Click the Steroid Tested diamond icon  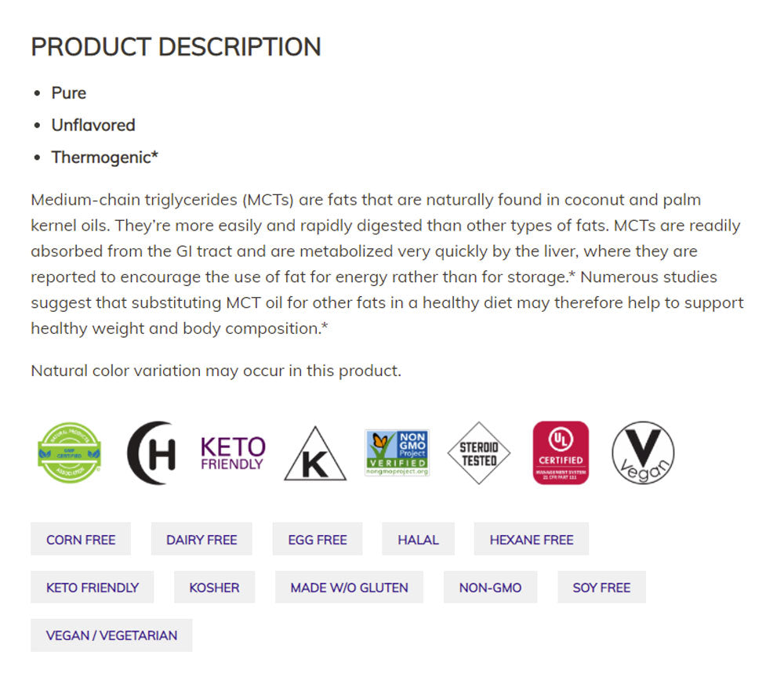coord(478,453)
